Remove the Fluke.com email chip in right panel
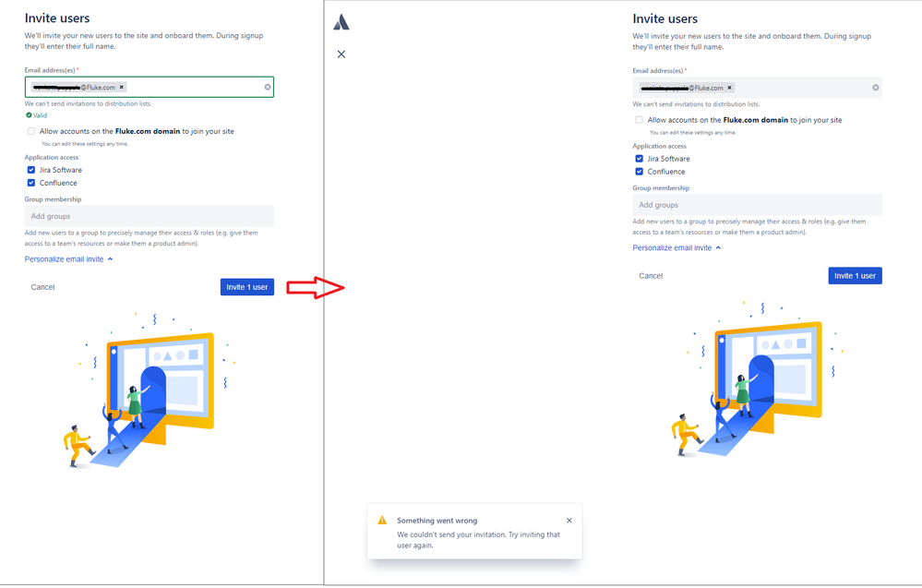922x588 pixels. [x=730, y=88]
